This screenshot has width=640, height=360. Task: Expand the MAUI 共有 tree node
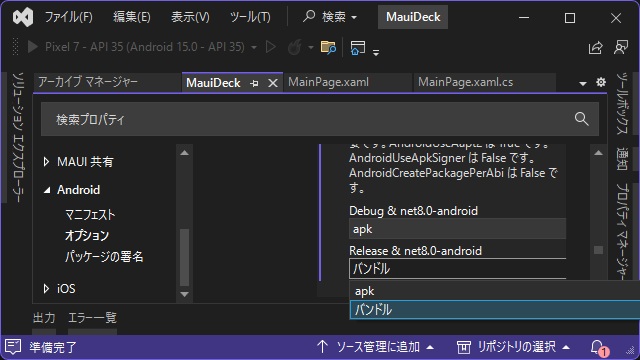coord(47,162)
